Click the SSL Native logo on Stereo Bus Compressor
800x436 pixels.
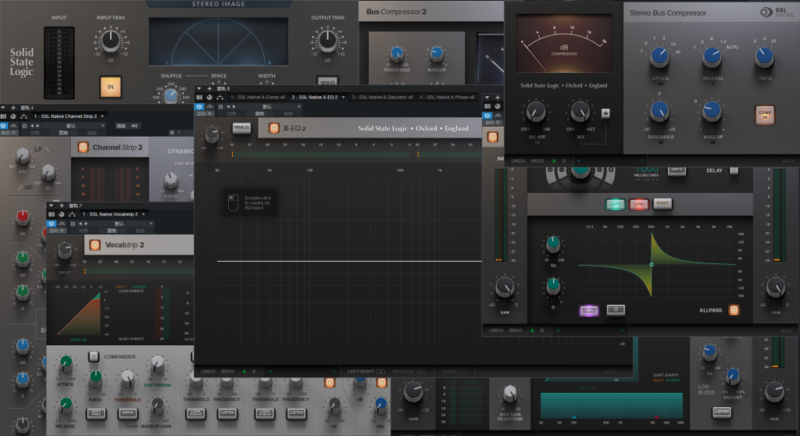[773, 13]
